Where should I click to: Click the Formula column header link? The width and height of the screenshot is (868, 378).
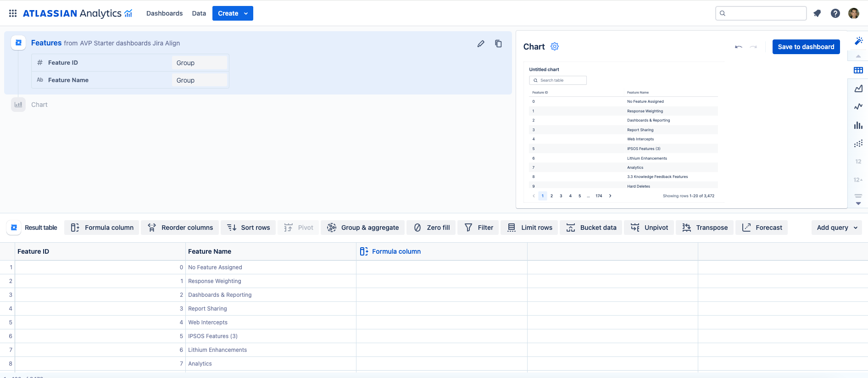point(396,251)
